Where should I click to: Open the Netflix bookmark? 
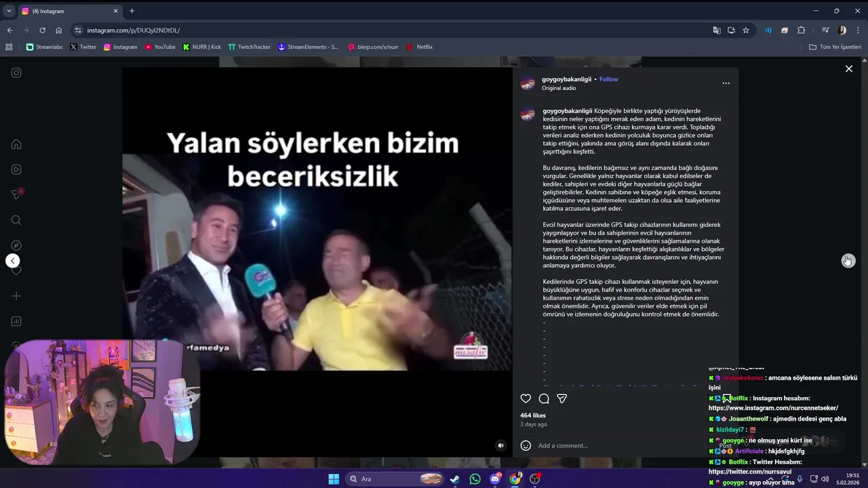point(419,47)
